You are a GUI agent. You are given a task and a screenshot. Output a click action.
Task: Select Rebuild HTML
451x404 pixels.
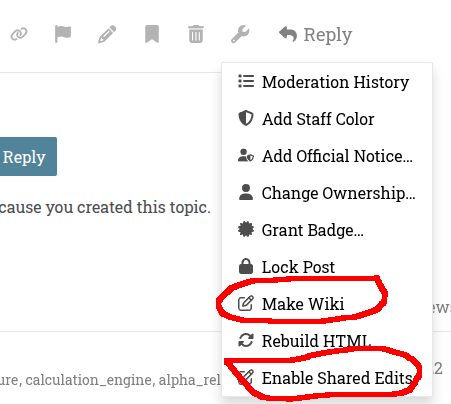(327, 341)
